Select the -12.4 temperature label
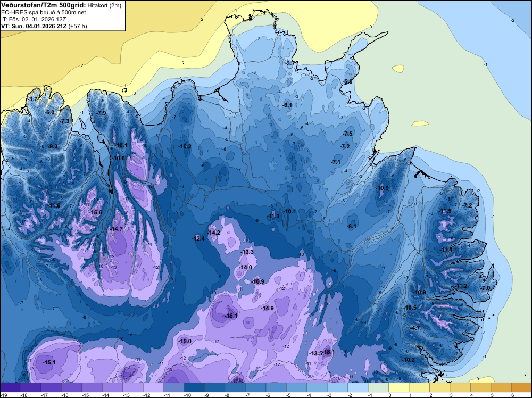This screenshot has height=398, width=532. 198,238
